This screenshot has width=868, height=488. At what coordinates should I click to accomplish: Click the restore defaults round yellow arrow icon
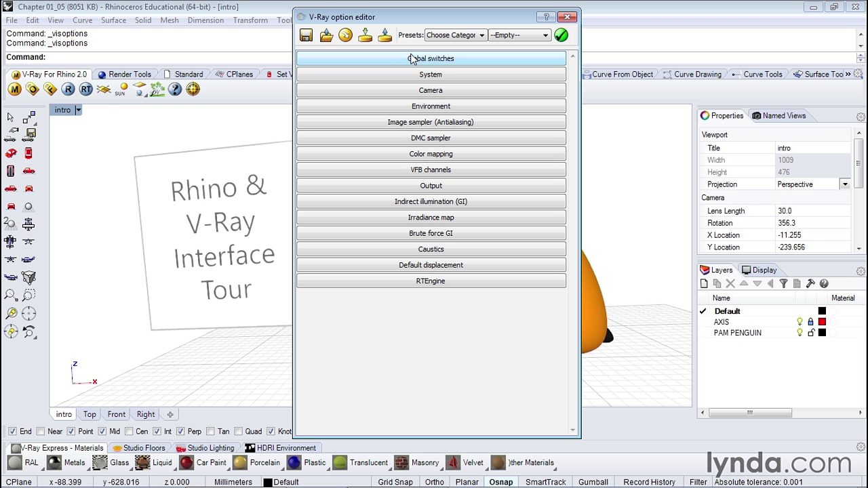(x=346, y=35)
